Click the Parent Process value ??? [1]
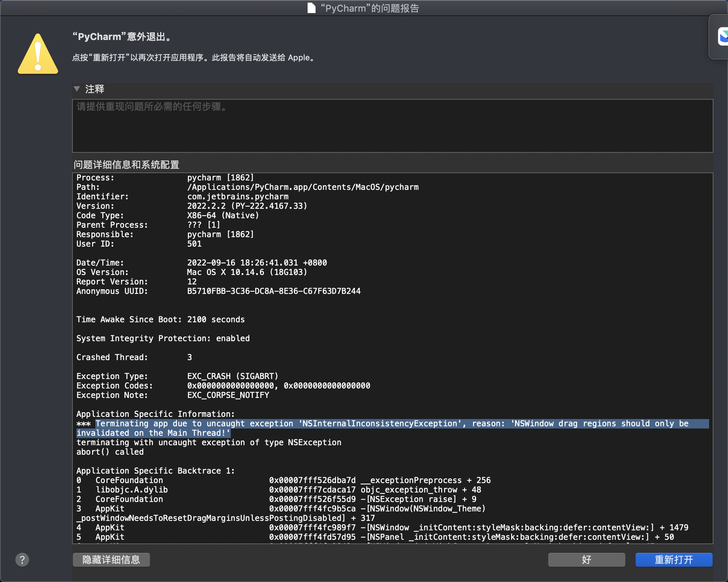Image resolution: width=728 pixels, height=582 pixels. [x=203, y=225]
